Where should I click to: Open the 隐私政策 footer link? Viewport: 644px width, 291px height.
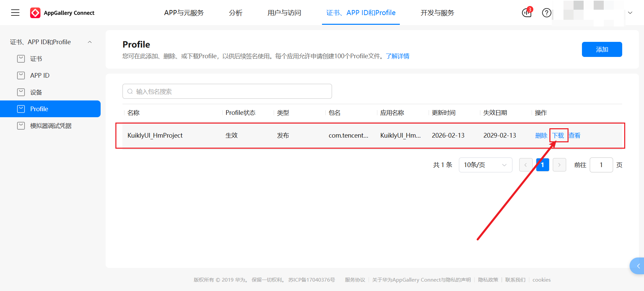click(x=488, y=280)
